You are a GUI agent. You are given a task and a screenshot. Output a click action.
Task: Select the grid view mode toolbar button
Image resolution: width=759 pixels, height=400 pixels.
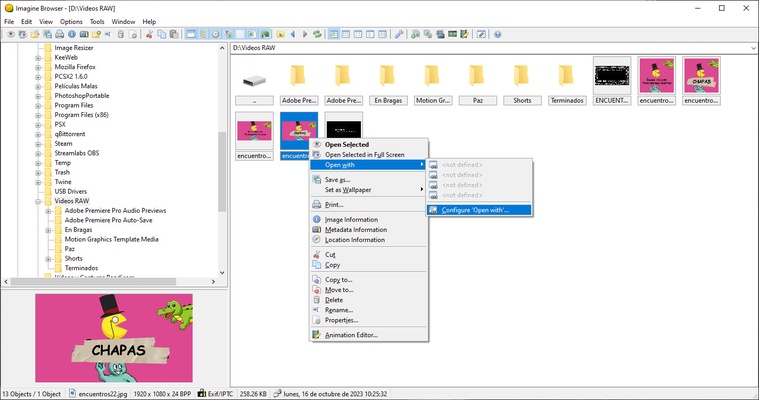coord(346,34)
